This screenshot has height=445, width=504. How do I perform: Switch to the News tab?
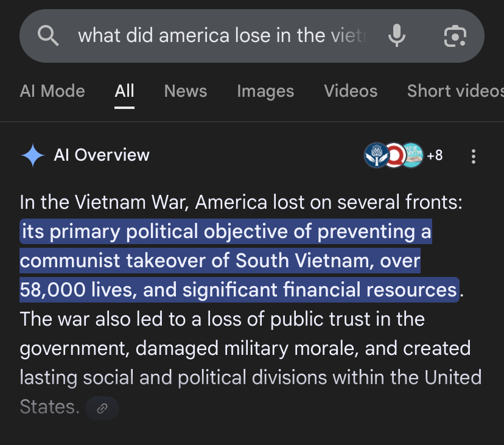point(186,91)
